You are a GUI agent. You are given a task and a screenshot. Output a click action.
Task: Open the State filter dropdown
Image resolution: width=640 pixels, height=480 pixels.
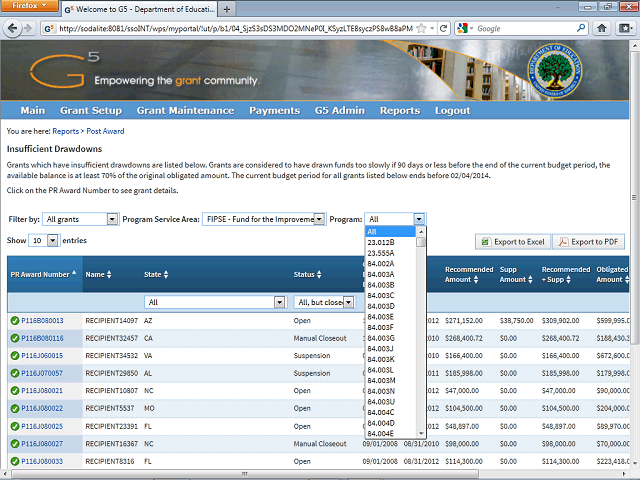click(279, 302)
